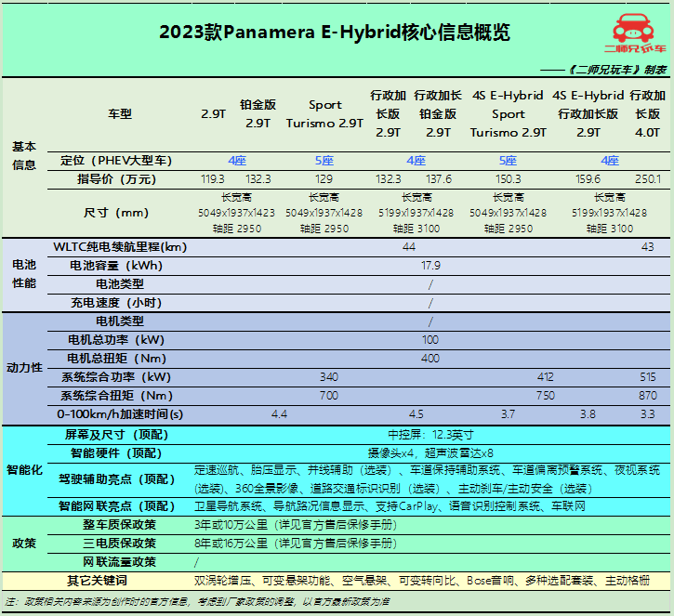The width and height of the screenshot is (674, 616).
Task: Select the acceleration value 3.3
Action: [x=648, y=414]
